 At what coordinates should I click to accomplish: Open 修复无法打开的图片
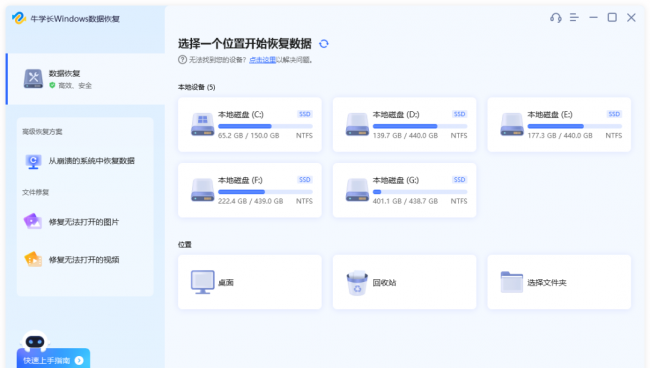tap(85, 222)
